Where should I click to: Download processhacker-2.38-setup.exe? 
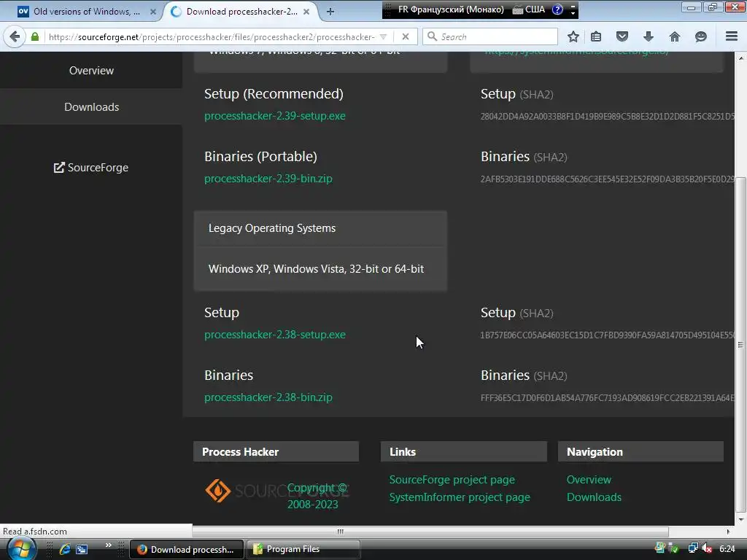275,335
